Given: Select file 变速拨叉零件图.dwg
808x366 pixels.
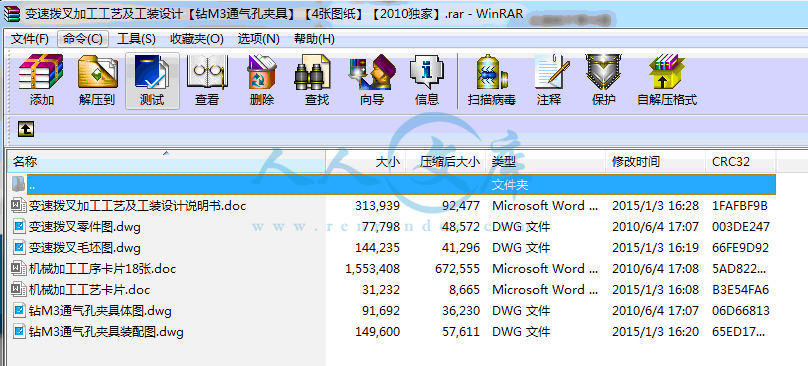Looking at the screenshot, I should 85,227.
